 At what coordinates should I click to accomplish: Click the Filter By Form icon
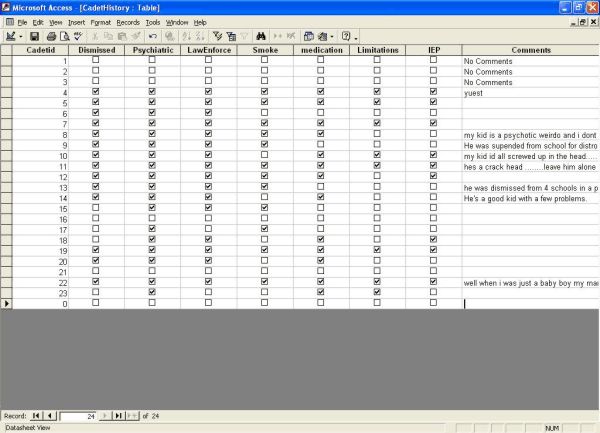point(231,36)
